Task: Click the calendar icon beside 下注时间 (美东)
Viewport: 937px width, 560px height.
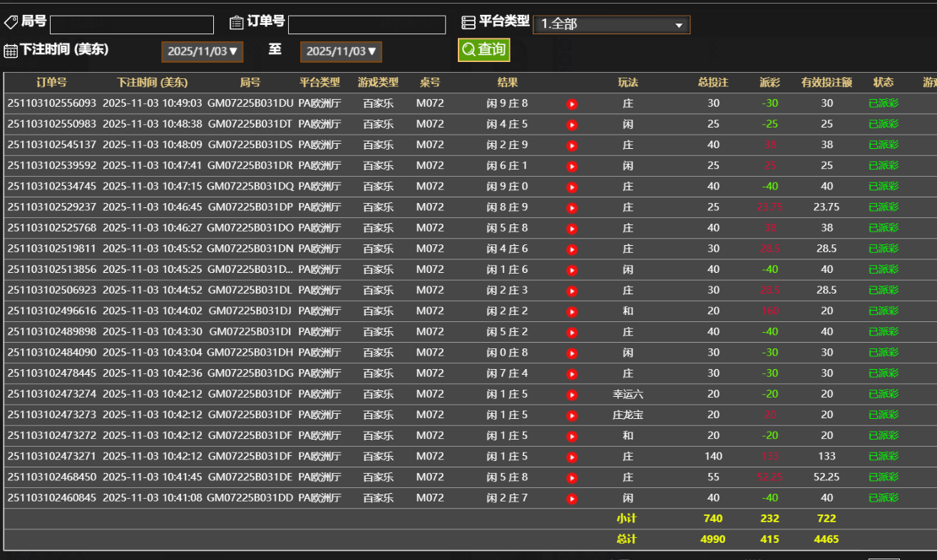Action: point(10,50)
